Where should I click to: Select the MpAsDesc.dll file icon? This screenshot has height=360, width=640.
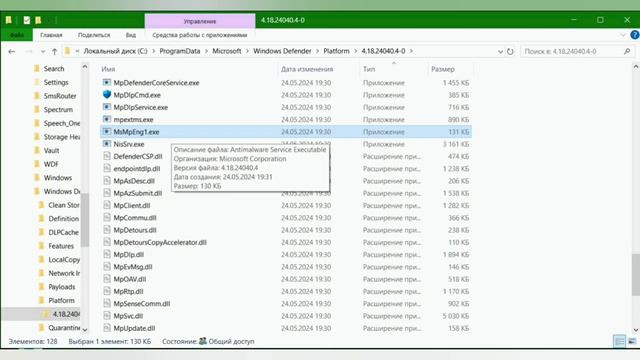(x=107, y=180)
